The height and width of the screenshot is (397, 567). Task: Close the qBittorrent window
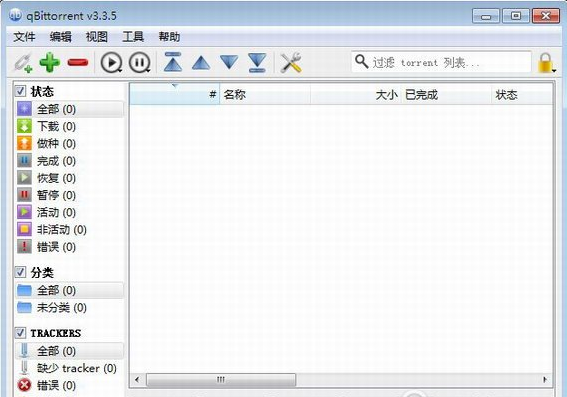pos(546,16)
